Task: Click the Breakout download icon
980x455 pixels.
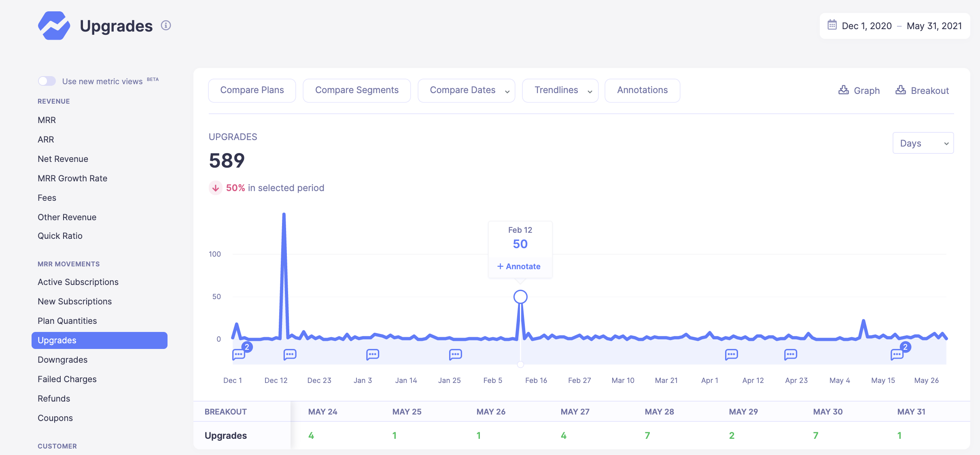Action: point(901,90)
